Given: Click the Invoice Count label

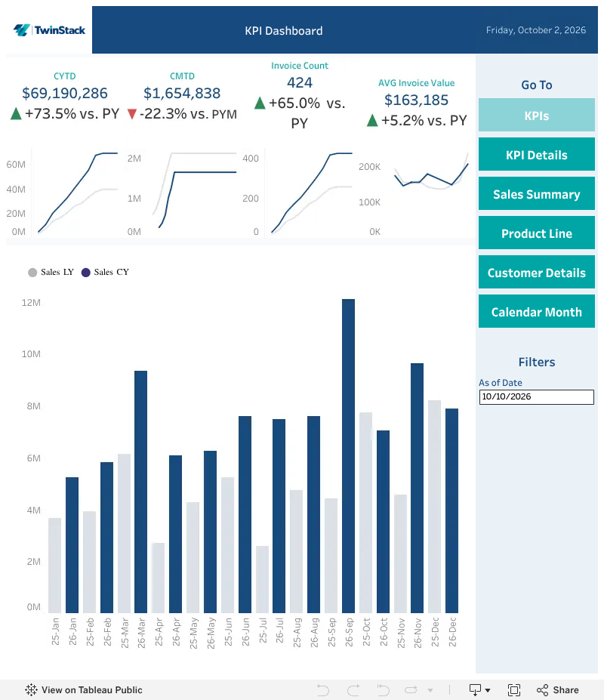Looking at the screenshot, I should [x=300, y=66].
